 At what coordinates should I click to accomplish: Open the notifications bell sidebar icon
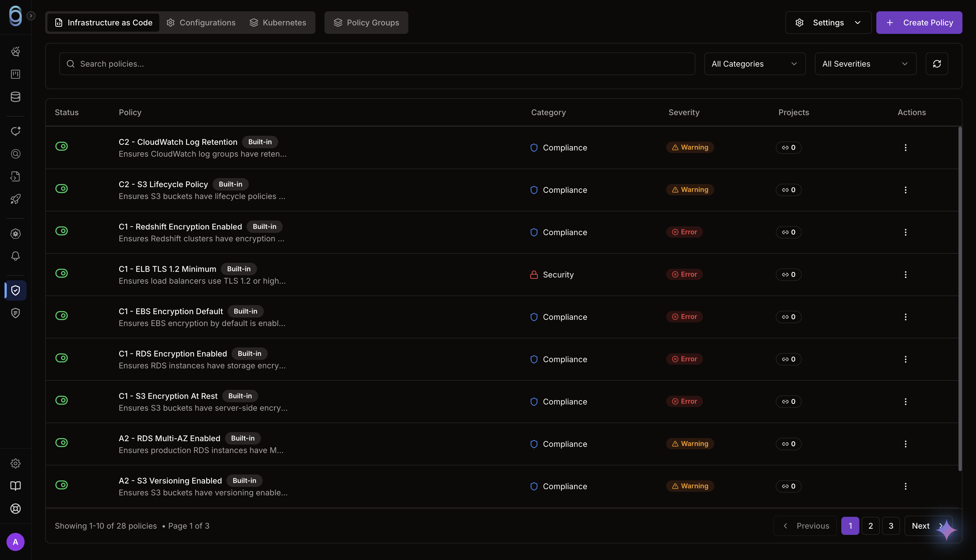15,256
